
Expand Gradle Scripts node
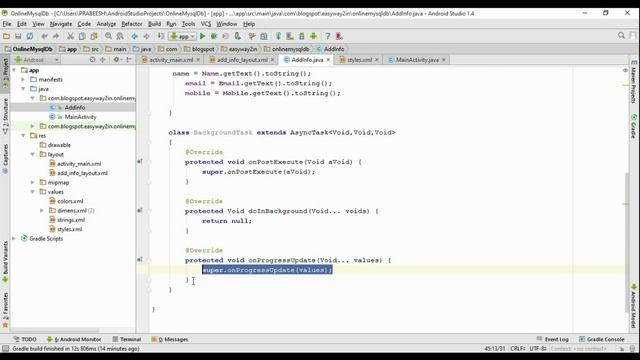point(14,238)
